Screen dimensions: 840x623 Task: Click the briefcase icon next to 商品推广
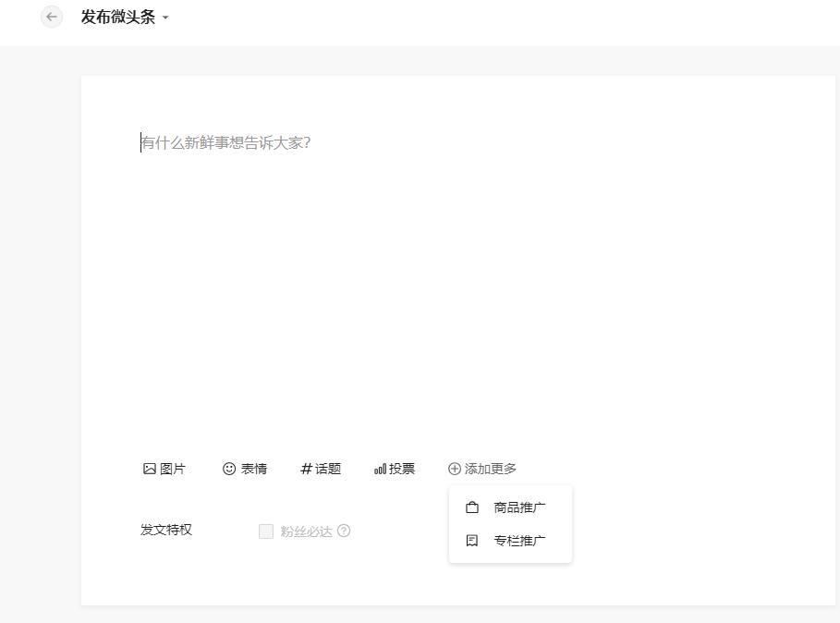tap(471, 507)
